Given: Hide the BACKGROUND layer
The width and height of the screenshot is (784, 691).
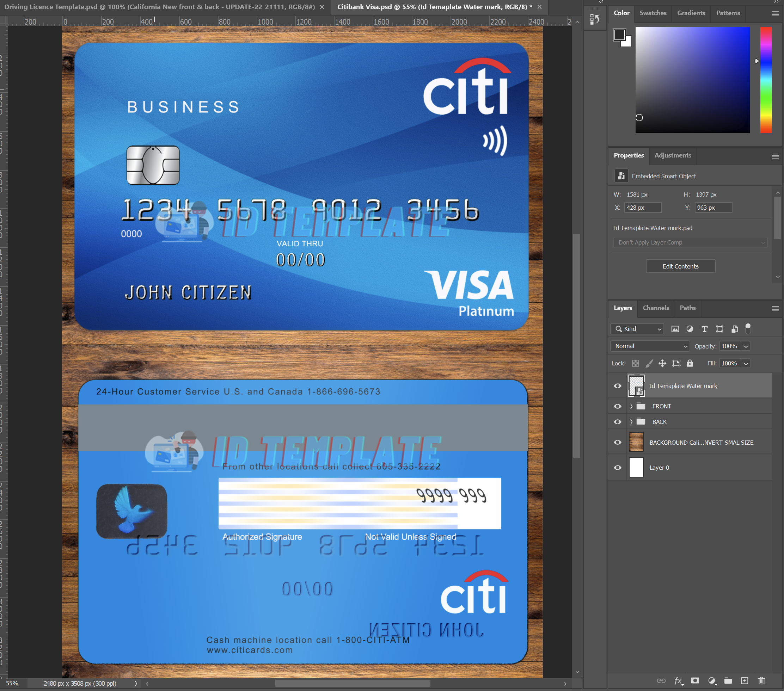Looking at the screenshot, I should point(618,442).
